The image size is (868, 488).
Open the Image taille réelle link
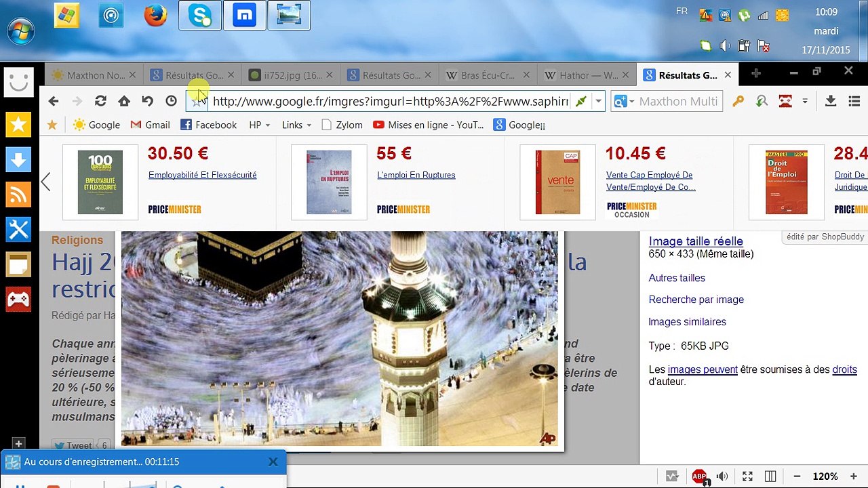click(696, 241)
